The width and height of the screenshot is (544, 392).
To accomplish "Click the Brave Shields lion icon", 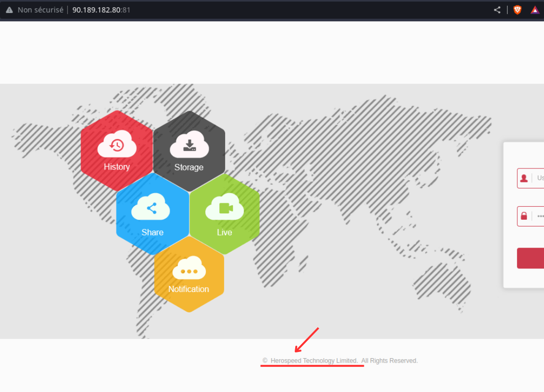I will [517, 10].
